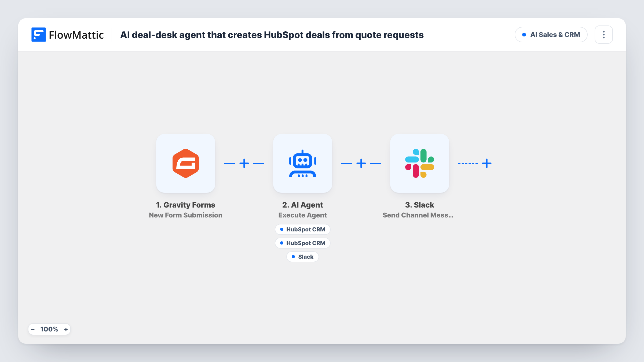Open the AI Agent robot step
The image size is (644, 362).
point(303,163)
